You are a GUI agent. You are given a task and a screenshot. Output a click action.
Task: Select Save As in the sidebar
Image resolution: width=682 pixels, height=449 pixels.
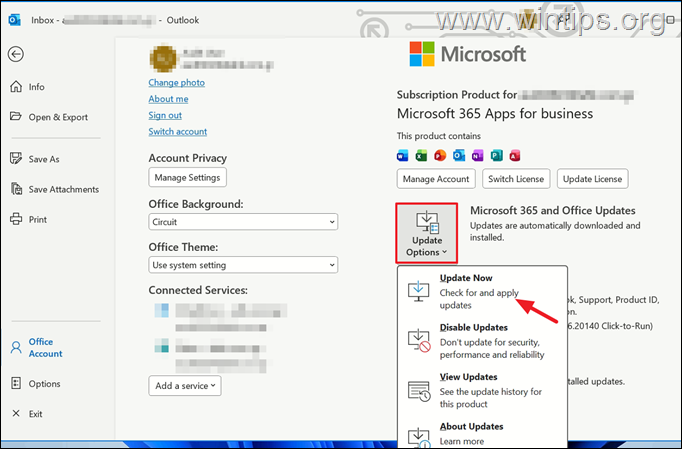point(35,159)
